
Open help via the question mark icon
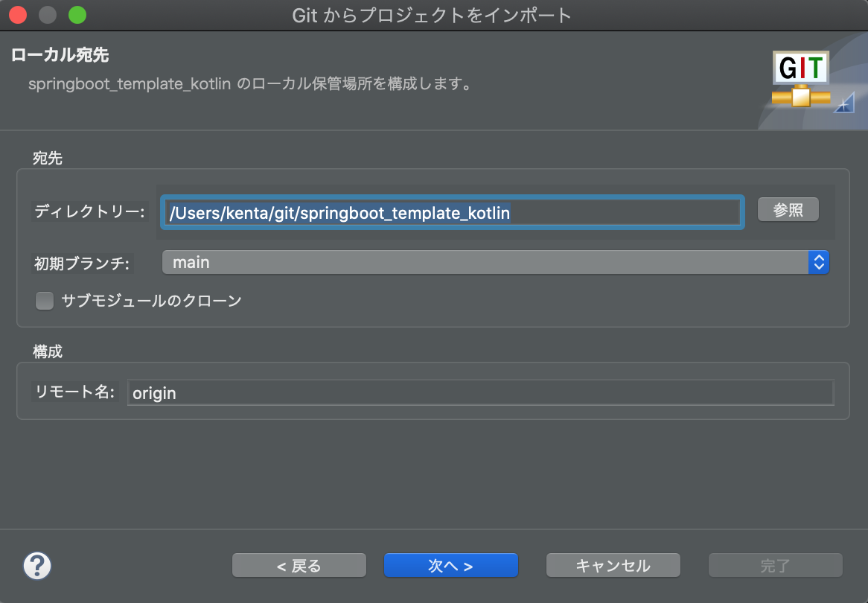36,566
